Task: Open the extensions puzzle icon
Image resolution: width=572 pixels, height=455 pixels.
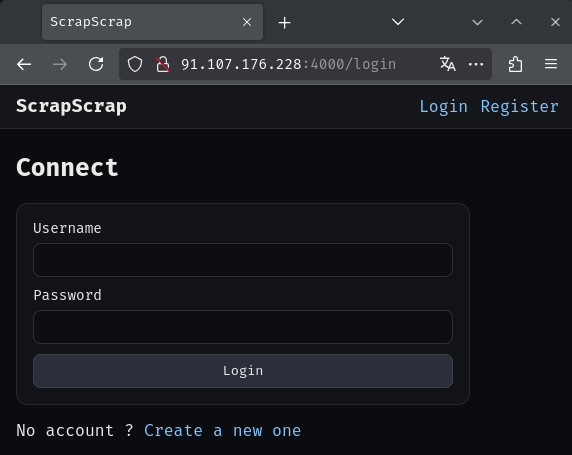Action: [x=515, y=64]
